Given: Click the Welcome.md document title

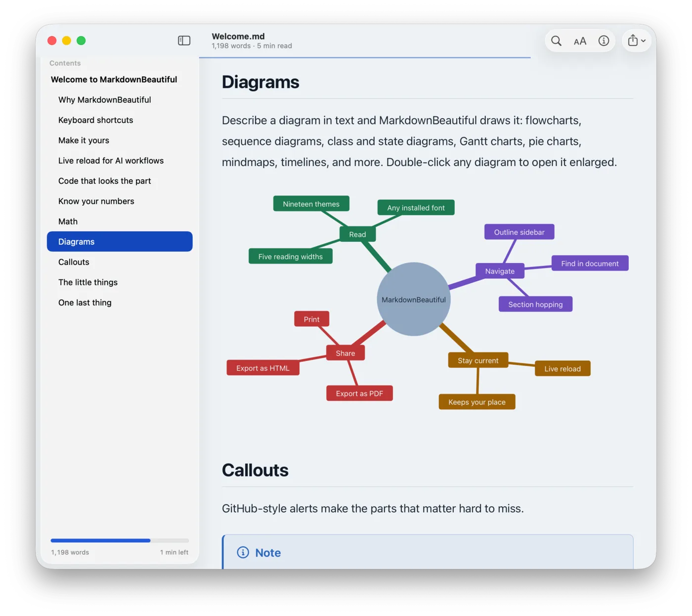Looking at the screenshot, I should [x=238, y=36].
